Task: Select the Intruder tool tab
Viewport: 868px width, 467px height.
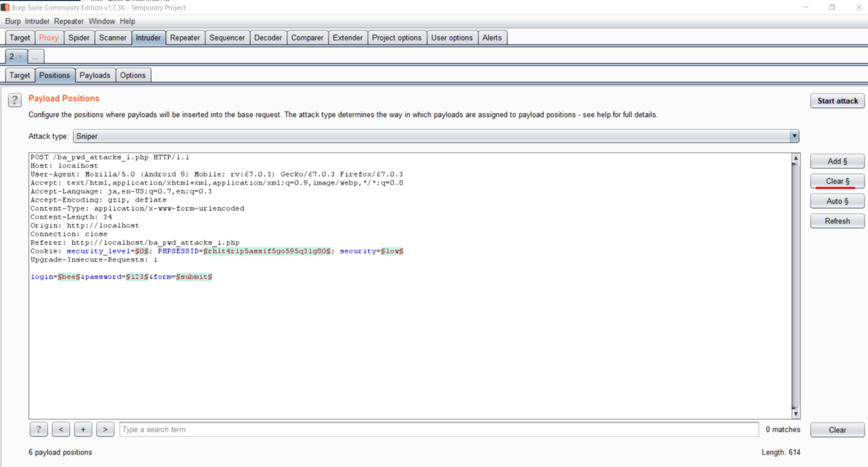Action: click(x=148, y=38)
